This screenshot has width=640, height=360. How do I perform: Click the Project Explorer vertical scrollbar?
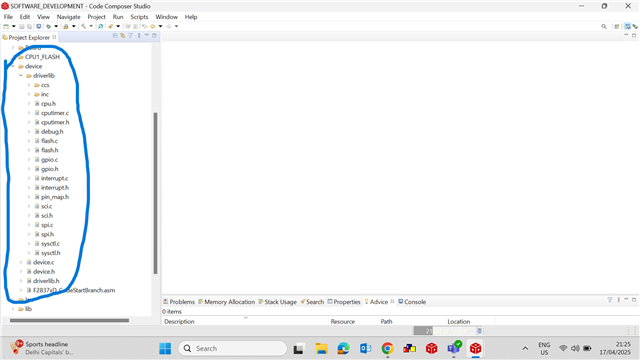(x=156, y=193)
